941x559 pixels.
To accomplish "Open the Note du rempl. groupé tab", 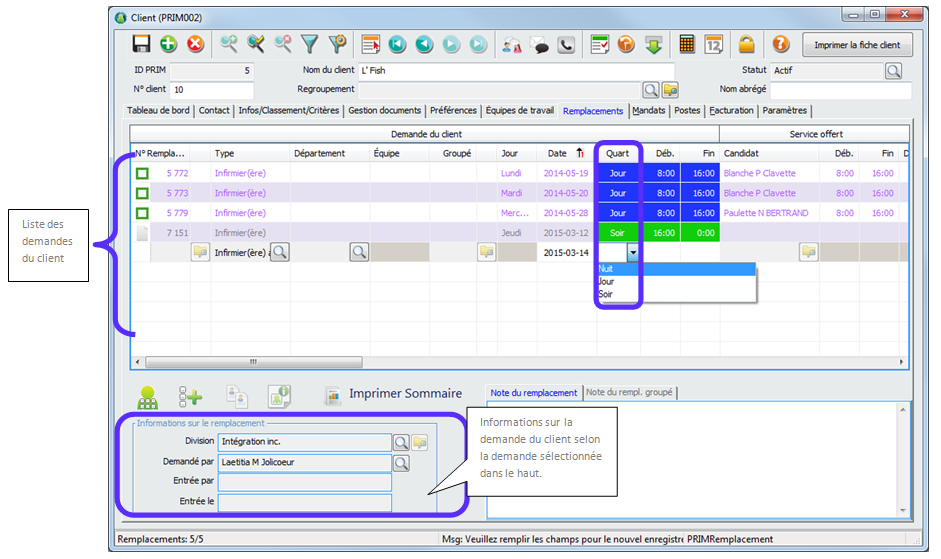I will 628,393.
